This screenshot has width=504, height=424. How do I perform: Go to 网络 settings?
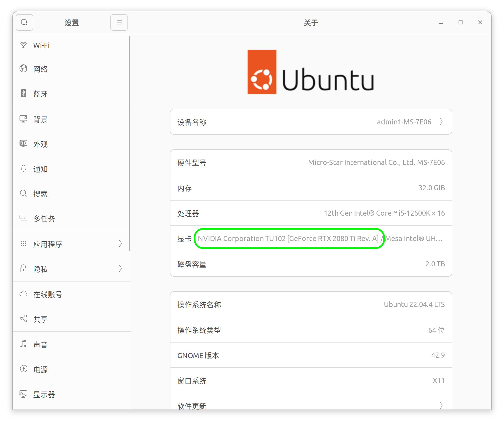72,69
